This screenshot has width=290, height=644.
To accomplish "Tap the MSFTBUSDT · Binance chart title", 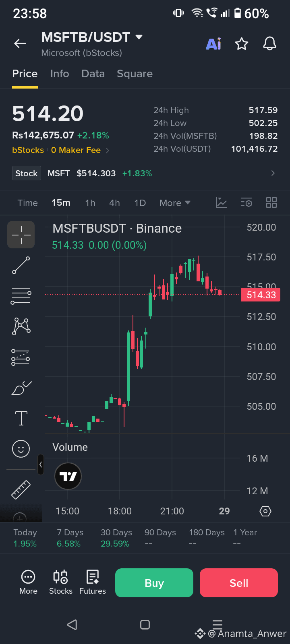I will [117, 228].
